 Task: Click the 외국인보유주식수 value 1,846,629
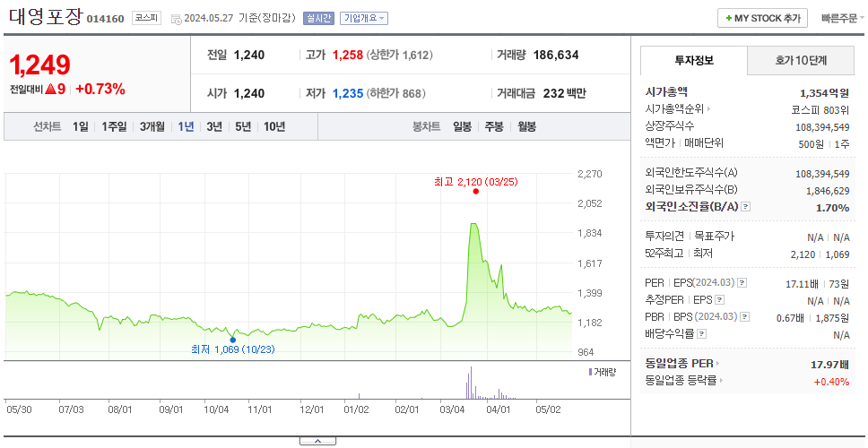pos(828,191)
